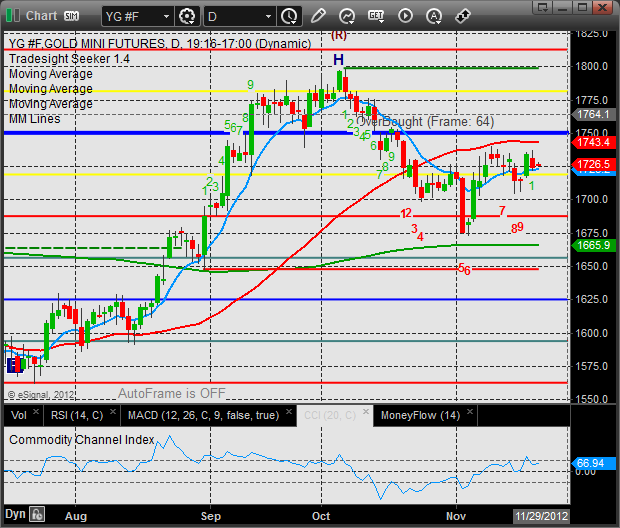Open the chart settings gear menu

187,16
